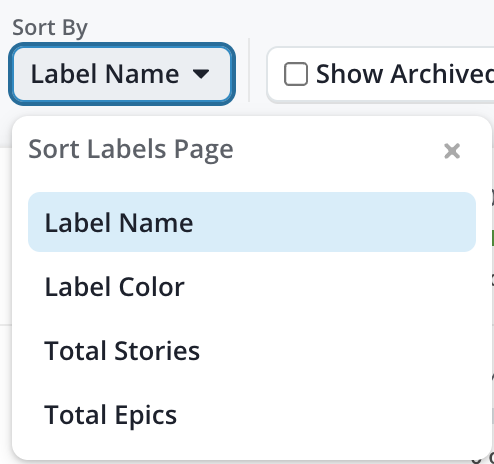Close the Sort Labels Page popup

tap(452, 151)
